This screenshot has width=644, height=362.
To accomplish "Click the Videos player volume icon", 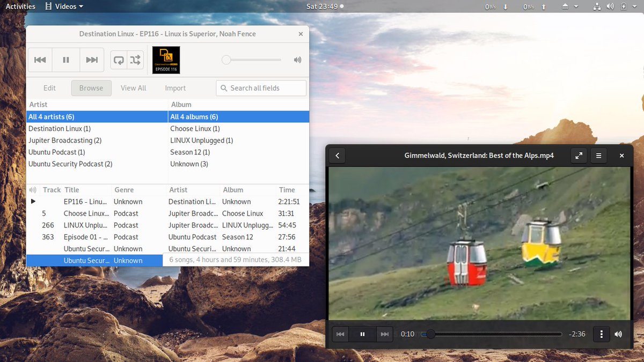I will point(618,334).
